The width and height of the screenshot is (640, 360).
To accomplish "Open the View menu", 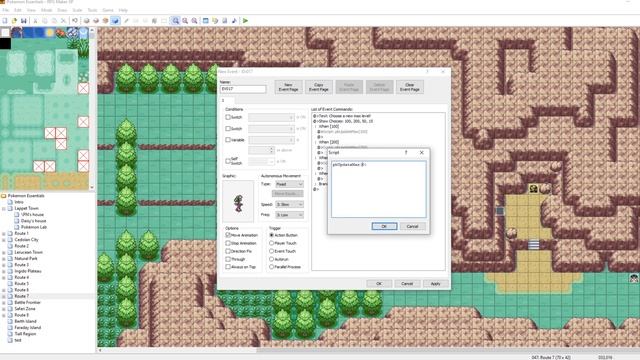I will click(x=31, y=10).
